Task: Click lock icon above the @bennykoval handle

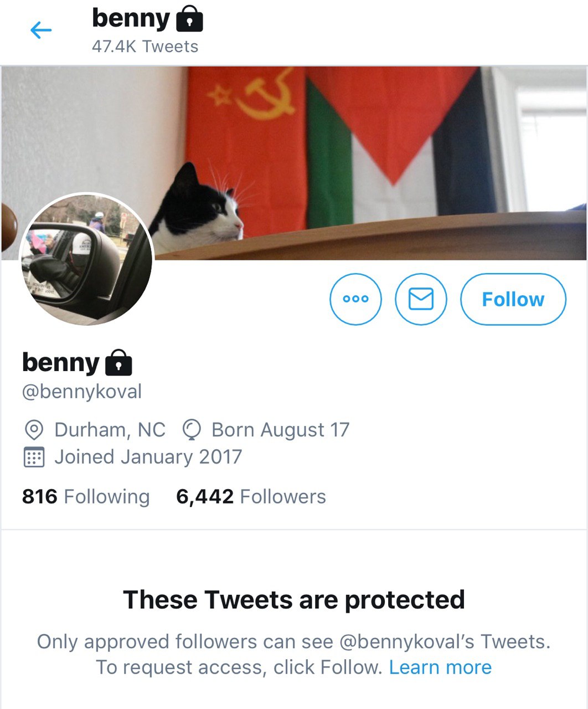Action: click(118, 363)
